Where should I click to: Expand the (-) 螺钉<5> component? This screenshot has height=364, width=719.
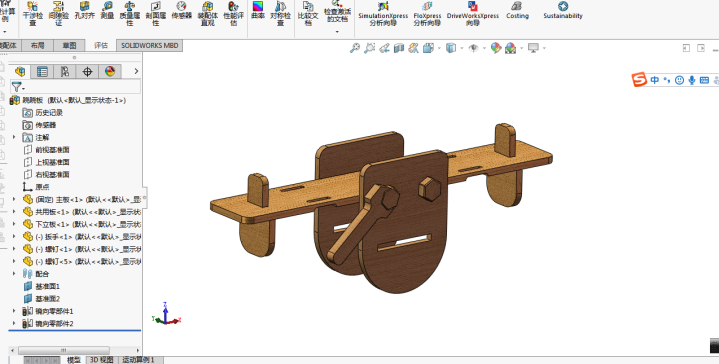[x=14, y=261]
